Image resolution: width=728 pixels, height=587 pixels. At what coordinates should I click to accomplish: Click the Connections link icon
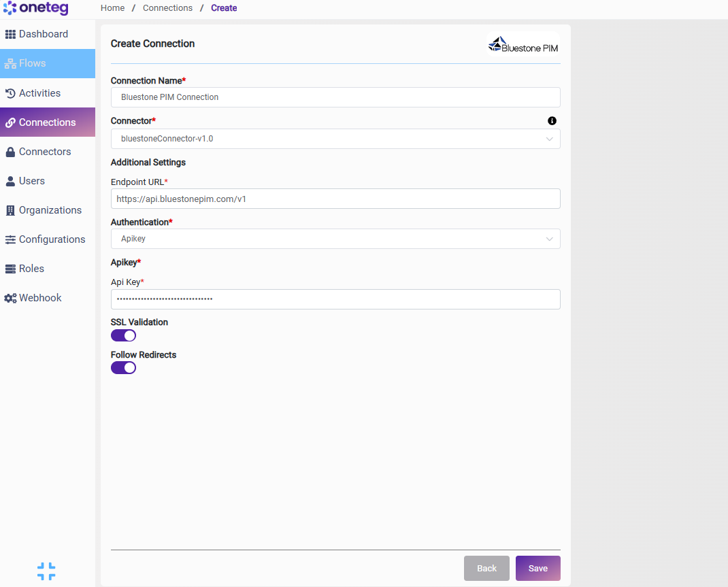point(10,122)
